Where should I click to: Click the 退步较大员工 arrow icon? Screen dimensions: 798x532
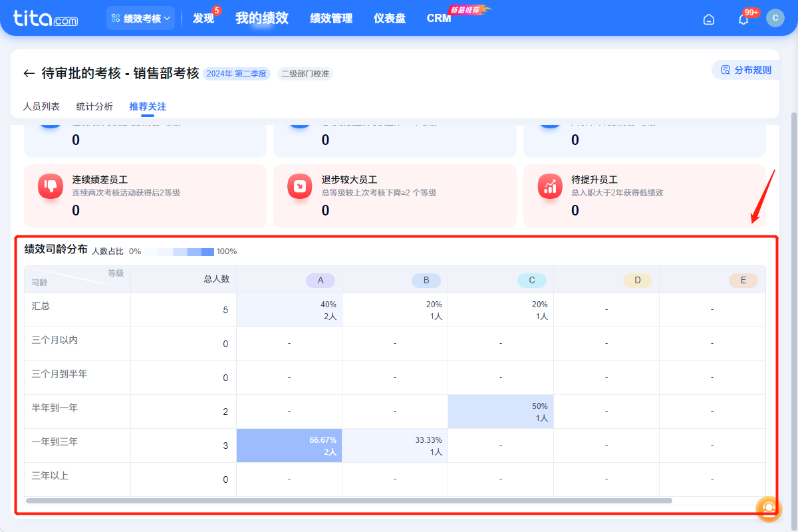300,186
